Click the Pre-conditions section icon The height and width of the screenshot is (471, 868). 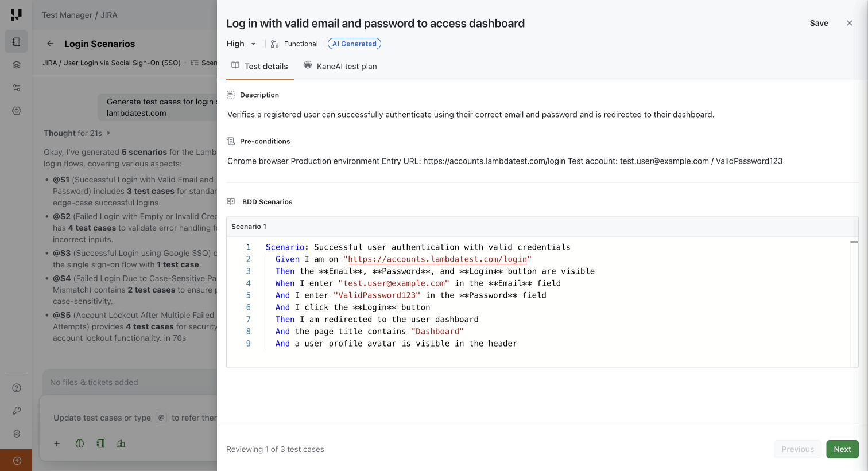coord(231,141)
